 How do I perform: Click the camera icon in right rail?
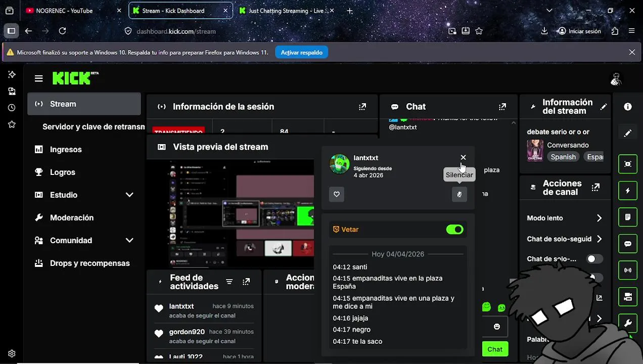(628, 297)
